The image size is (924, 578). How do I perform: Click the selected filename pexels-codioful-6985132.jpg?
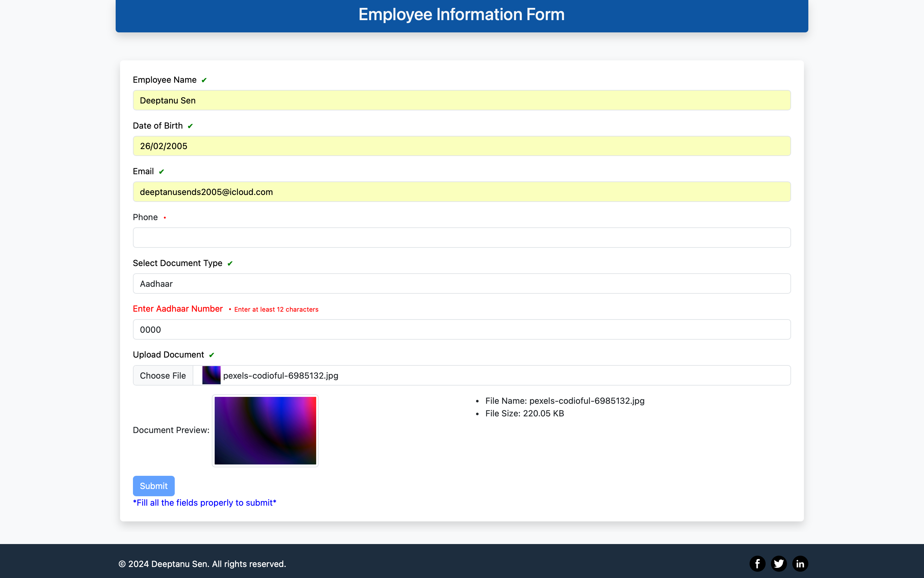coord(281,375)
